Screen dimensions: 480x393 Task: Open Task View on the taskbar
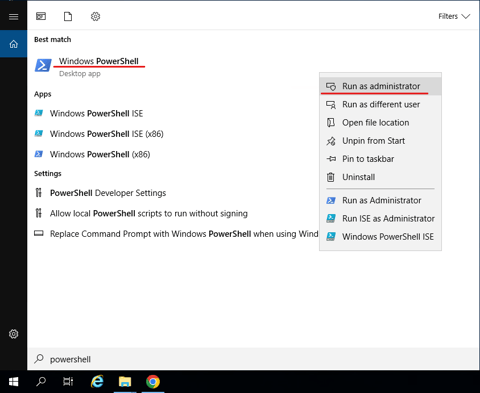pyautogui.click(x=68, y=382)
